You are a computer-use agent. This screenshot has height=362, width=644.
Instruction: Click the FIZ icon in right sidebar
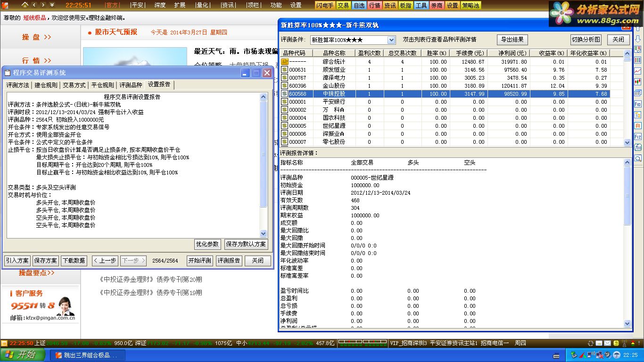[x=637, y=136]
